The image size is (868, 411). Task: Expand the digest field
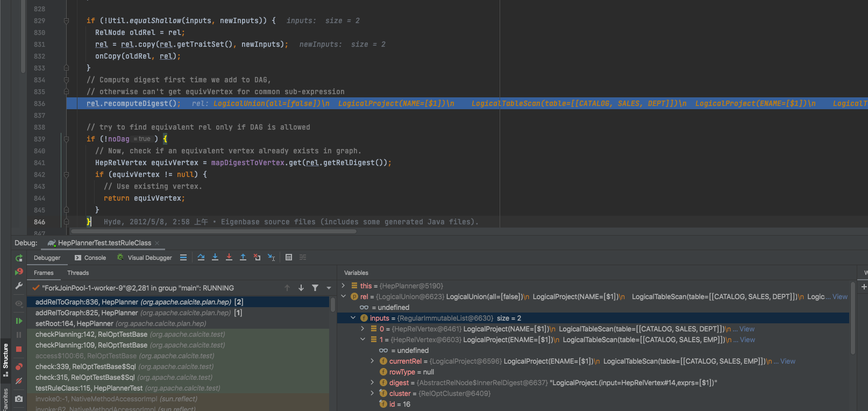pos(372,382)
